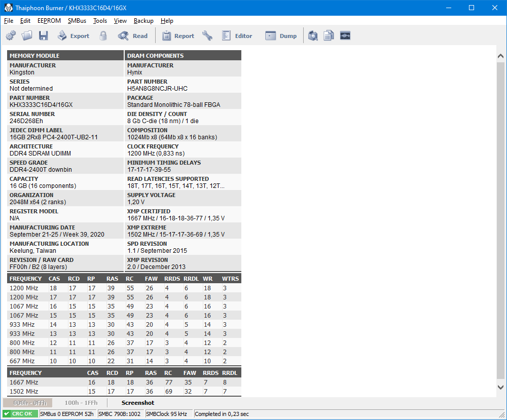The image size is (507, 420).
Task: Click the magnifier search icon in toolbar
Action: click(x=313, y=35)
